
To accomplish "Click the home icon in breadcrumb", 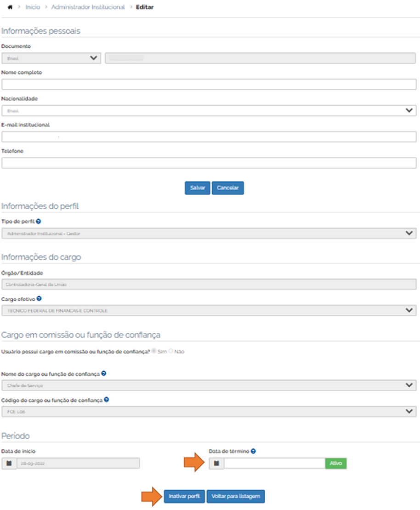I will [x=10, y=8].
